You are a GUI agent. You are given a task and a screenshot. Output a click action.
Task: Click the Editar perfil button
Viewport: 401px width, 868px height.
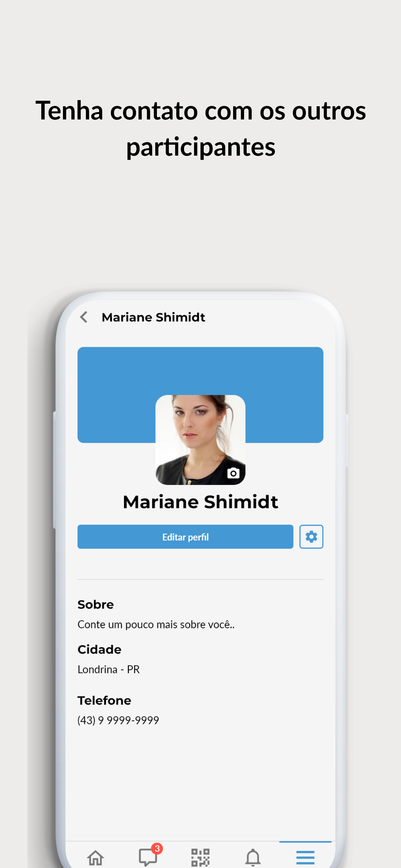[185, 536]
